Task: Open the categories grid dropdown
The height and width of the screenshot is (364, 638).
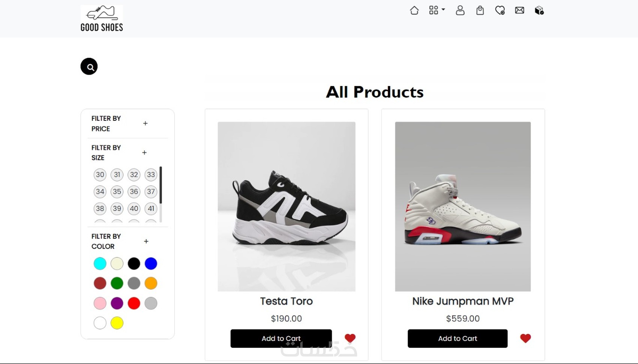Action: pos(436,11)
